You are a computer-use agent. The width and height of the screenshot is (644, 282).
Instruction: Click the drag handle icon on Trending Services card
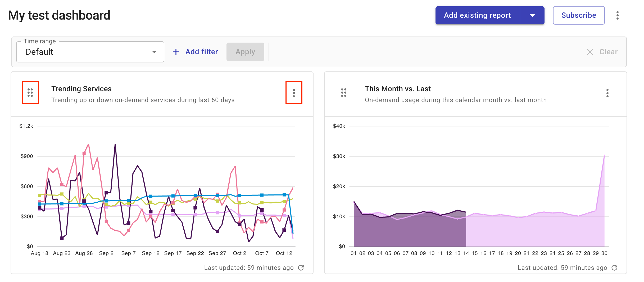tap(30, 93)
